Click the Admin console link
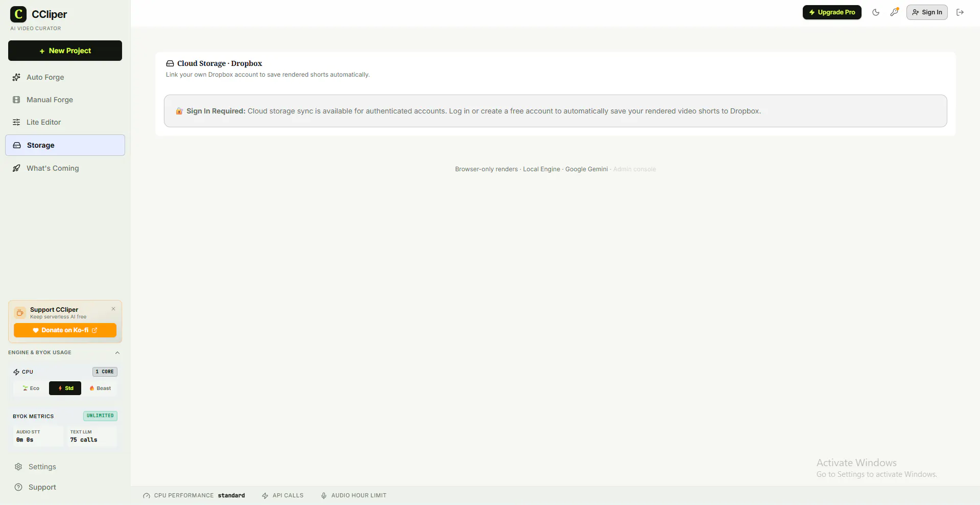Viewport: 980px width, 505px height. 634,169
